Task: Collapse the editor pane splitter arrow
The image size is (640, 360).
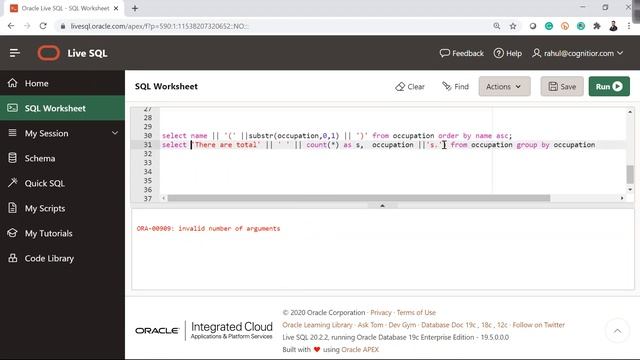Action: coord(382,206)
